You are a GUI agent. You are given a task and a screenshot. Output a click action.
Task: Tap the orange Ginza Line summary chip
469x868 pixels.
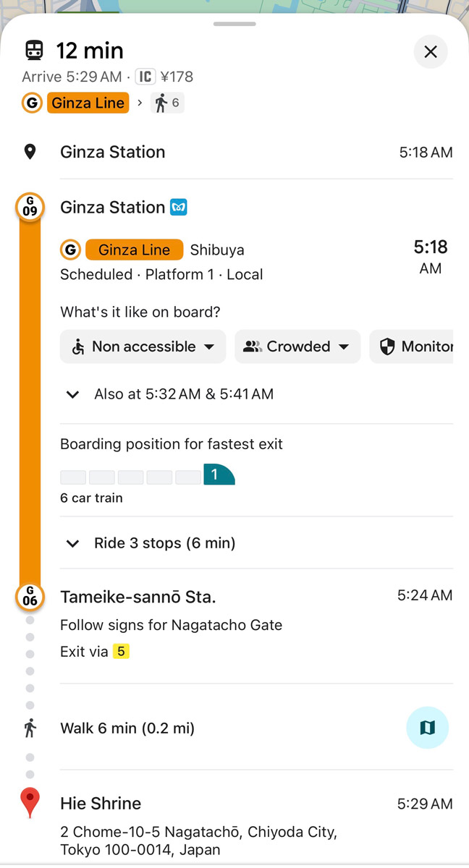point(88,103)
